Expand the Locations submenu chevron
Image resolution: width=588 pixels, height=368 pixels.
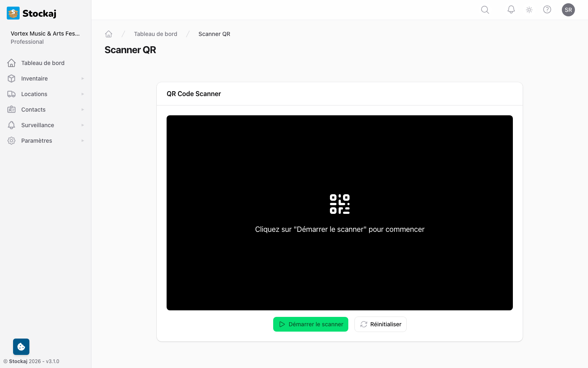[82, 94]
